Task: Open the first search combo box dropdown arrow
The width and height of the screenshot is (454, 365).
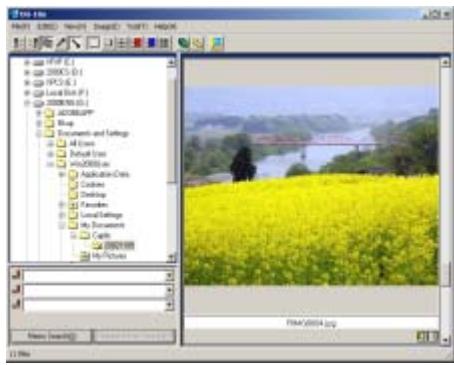Action: (x=169, y=276)
